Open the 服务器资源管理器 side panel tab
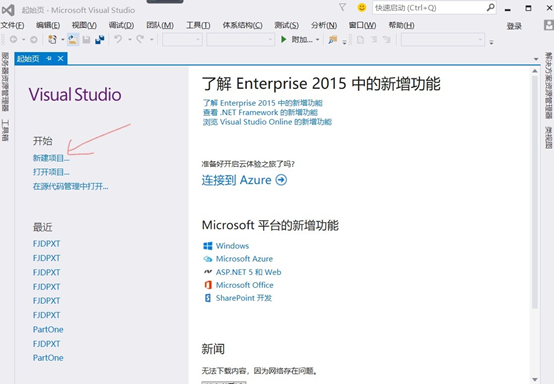The image size is (554, 384). coord(5,82)
